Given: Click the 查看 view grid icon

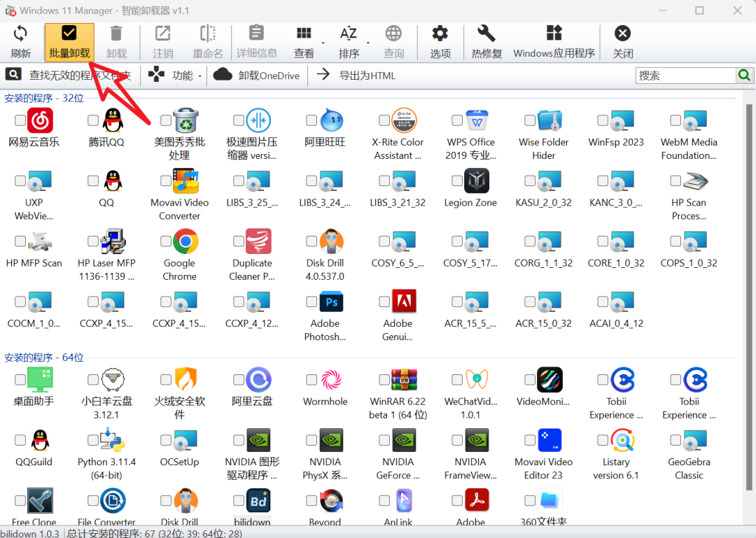Looking at the screenshot, I should 304,34.
